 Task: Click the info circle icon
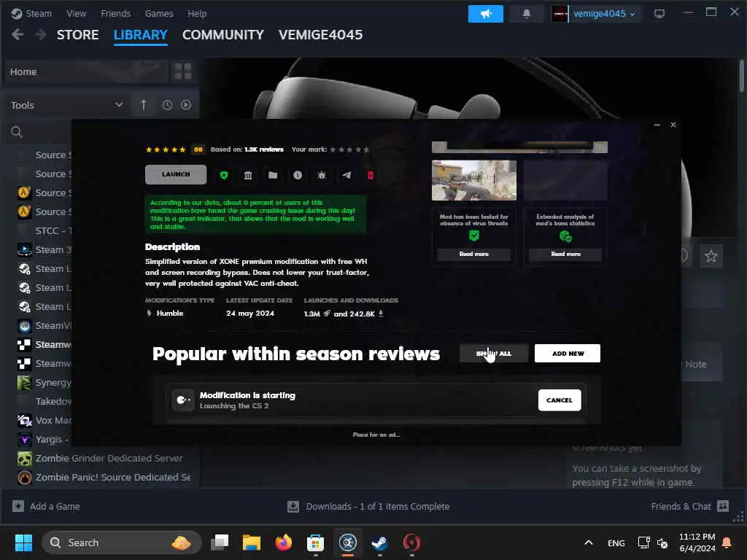pos(298,175)
